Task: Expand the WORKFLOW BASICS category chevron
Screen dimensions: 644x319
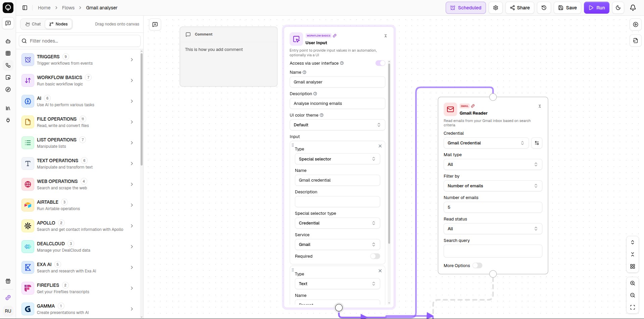Action: pyautogui.click(x=132, y=80)
